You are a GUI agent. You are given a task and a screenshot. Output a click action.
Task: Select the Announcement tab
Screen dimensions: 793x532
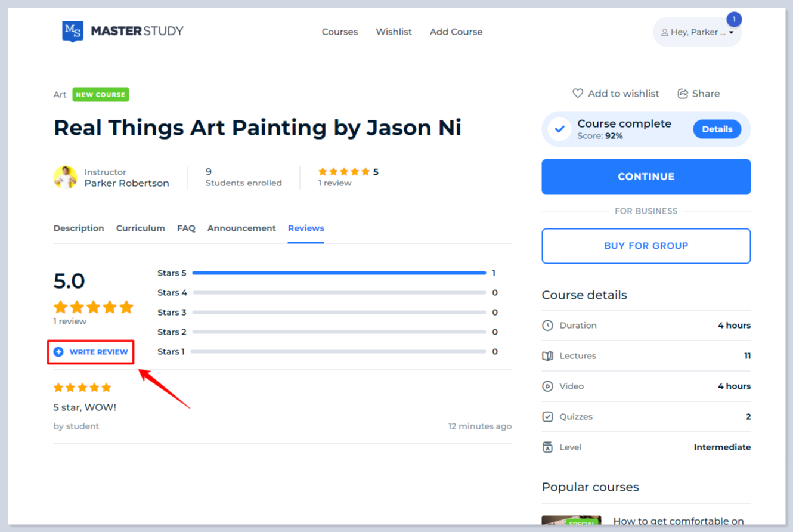click(x=241, y=228)
